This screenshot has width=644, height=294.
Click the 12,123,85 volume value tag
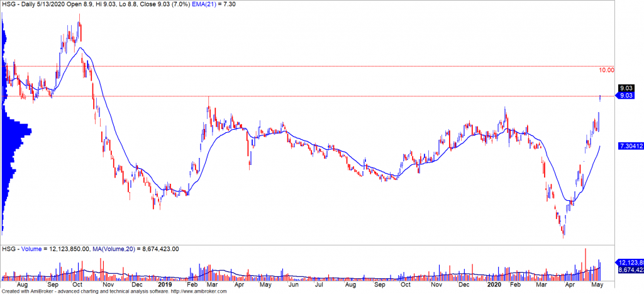631,262
